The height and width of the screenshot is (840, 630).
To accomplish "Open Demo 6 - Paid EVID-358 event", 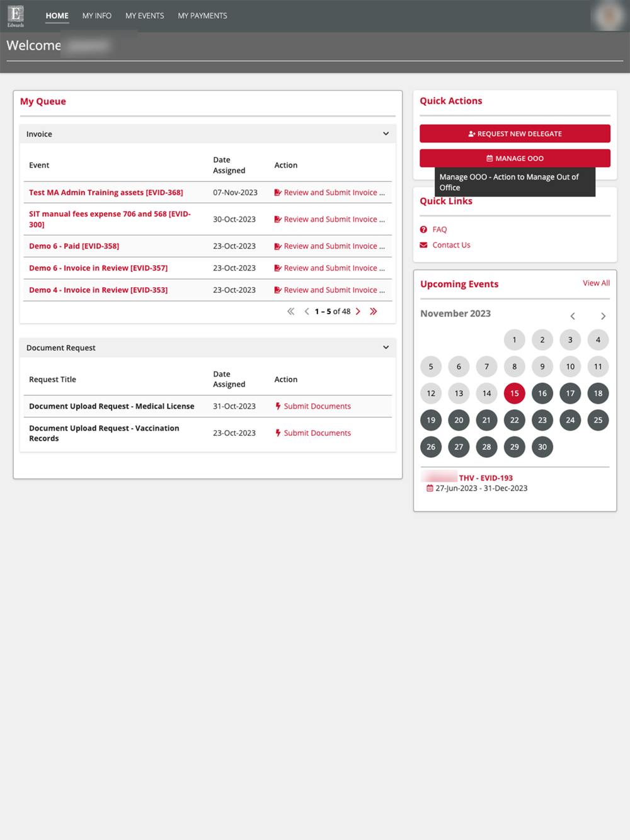I will (74, 246).
